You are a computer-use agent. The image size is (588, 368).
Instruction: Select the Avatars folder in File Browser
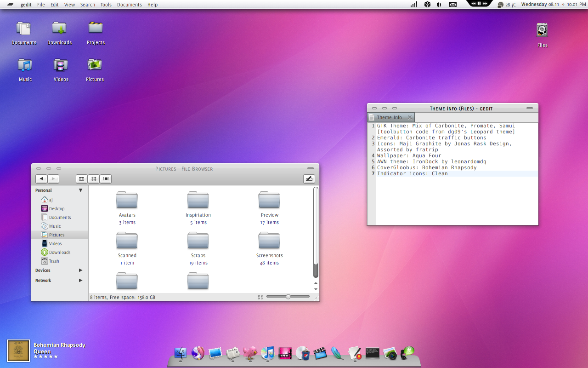(x=127, y=208)
